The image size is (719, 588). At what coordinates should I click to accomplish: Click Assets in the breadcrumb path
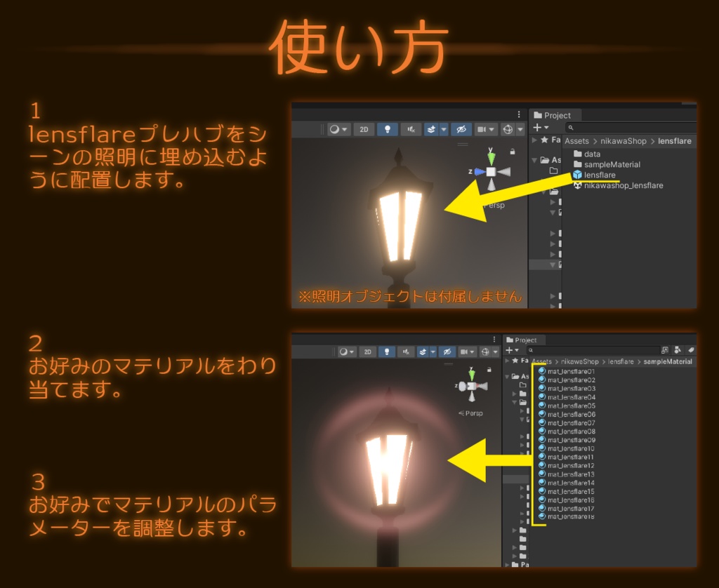pyautogui.click(x=576, y=141)
